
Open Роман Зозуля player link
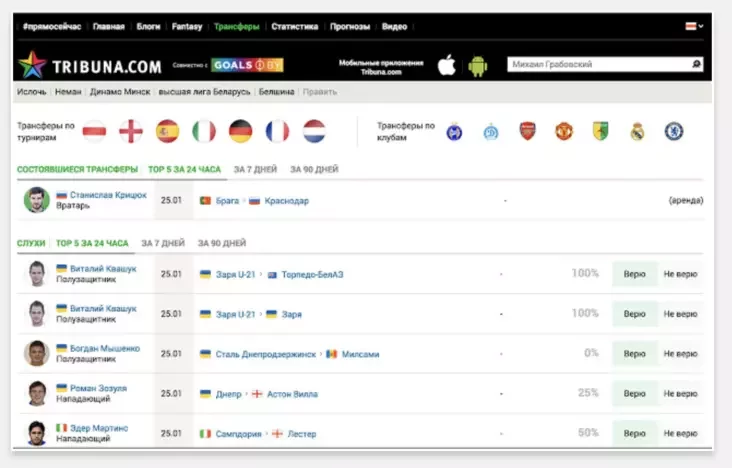pos(99,388)
